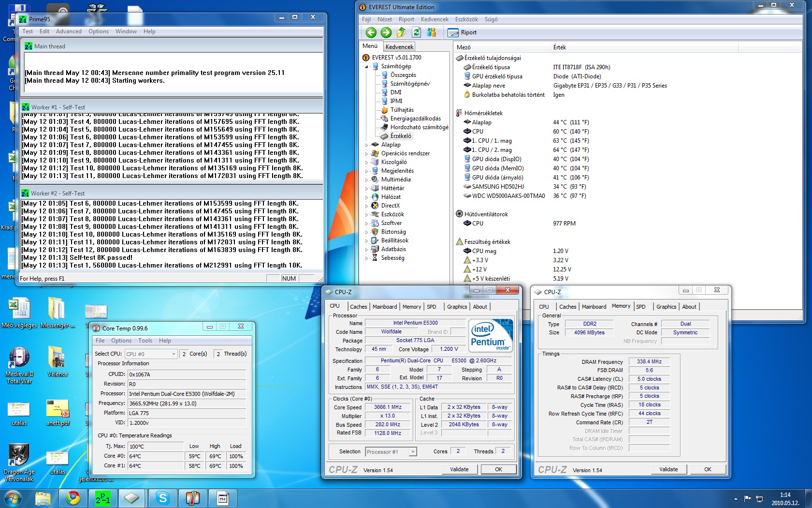812x508 pixels.
Task: Open the Nézet menu in EVEREST
Action: pos(385,19)
